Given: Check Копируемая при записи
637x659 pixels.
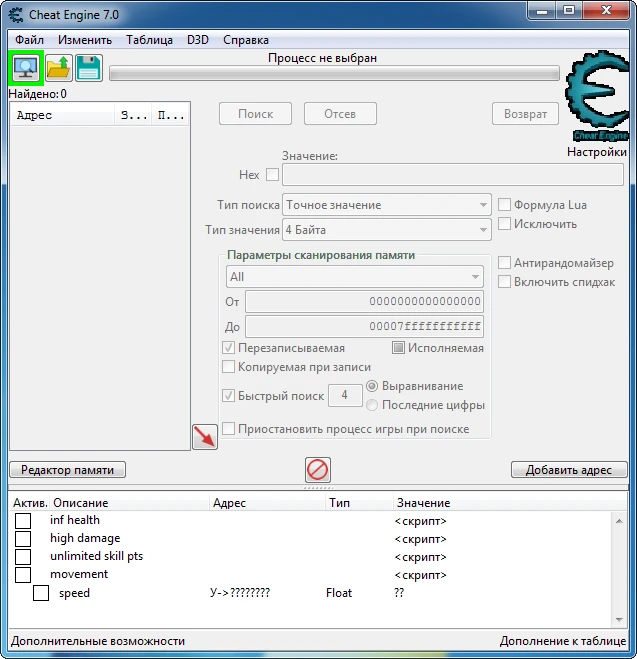Looking at the screenshot, I should (228, 366).
